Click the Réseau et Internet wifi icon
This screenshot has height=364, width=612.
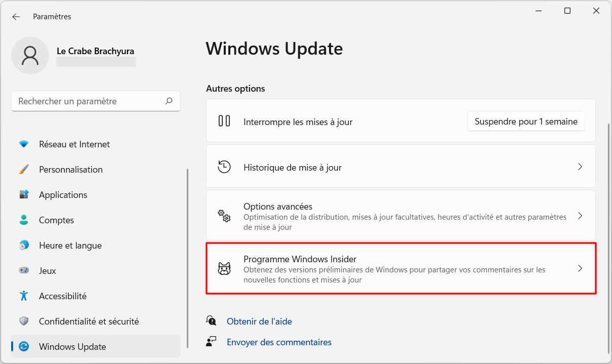tap(24, 144)
